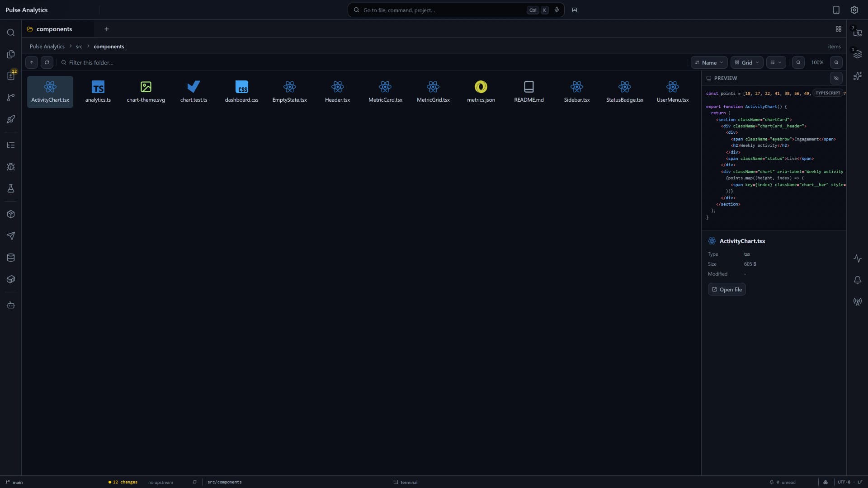This screenshot has height=488, width=868.
Task: Open the broadcast antenna icon in right rail
Action: click(858, 302)
